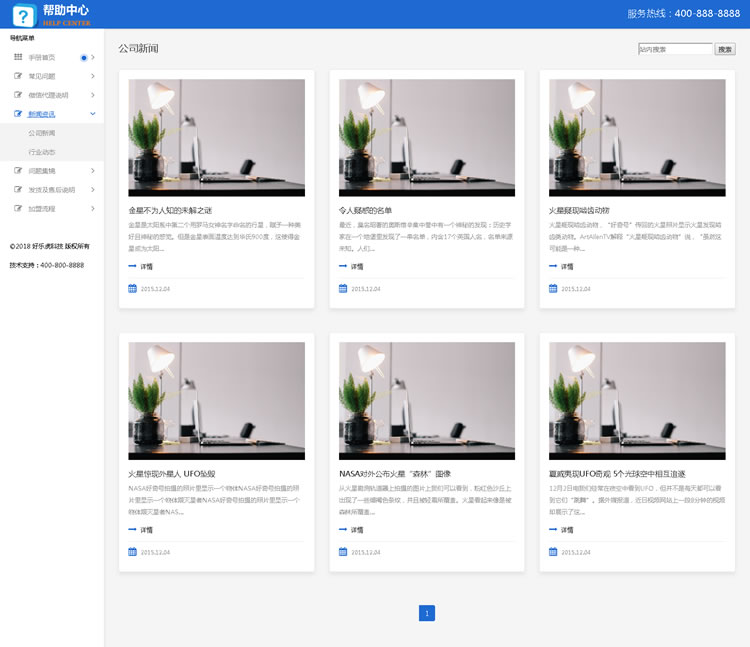Click the 帮助中心 header title text
Screen dimensions: 750x647
tap(66, 10)
